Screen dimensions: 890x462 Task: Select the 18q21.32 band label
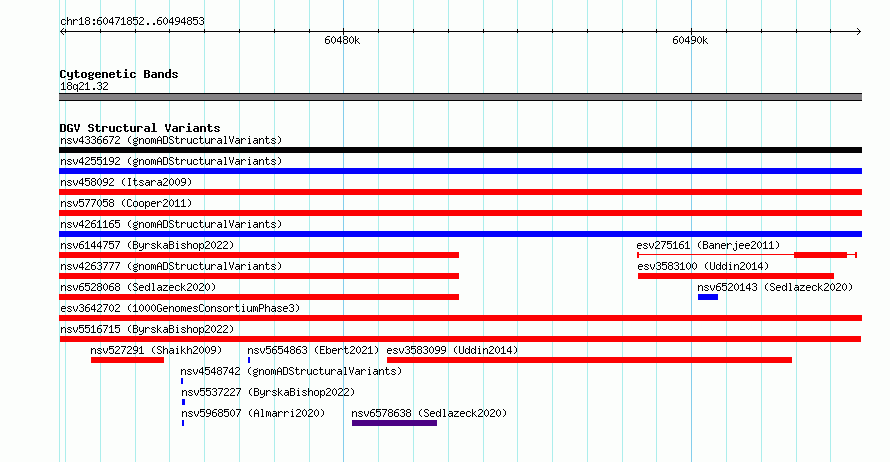point(84,86)
